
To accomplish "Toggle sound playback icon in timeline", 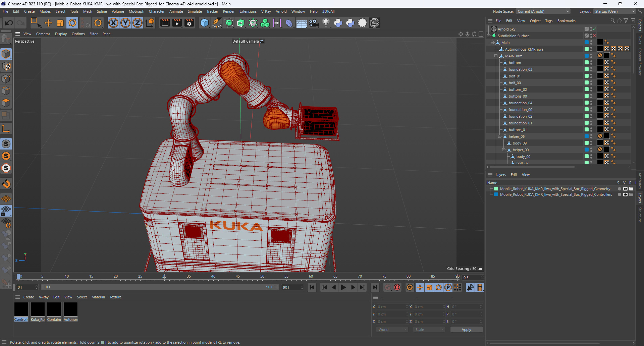I will [x=470, y=287].
